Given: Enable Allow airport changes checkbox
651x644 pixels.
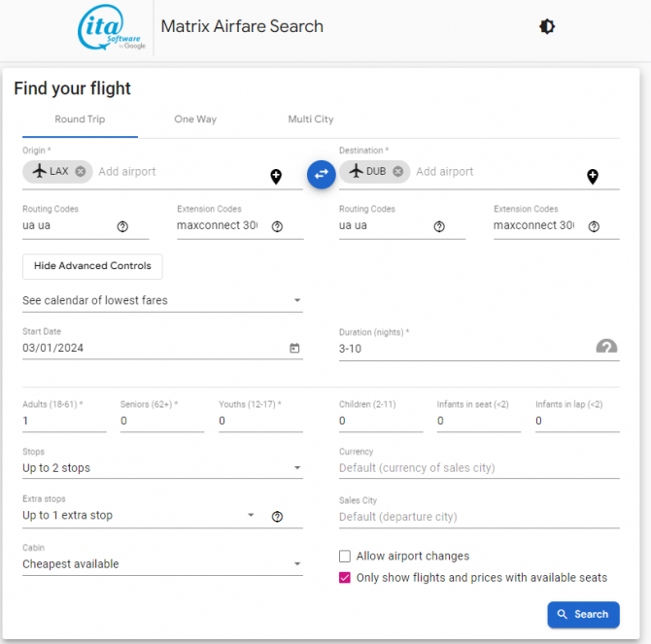Looking at the screenshot, I should pyautogui.click(x=345, y=556).
